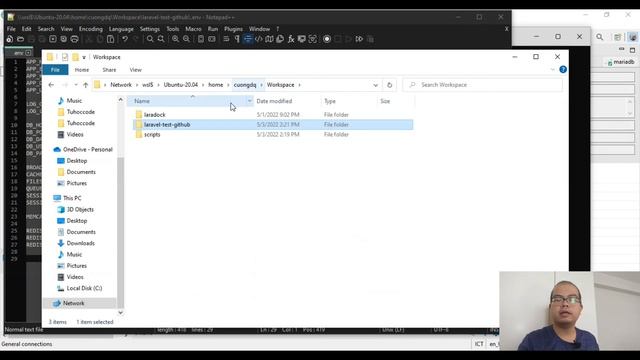Image resolution: width=640 pixels, height=360 pixels.
Task: Open Document Map icon in Notepad++ toolbar
Action: coord(269,39)
